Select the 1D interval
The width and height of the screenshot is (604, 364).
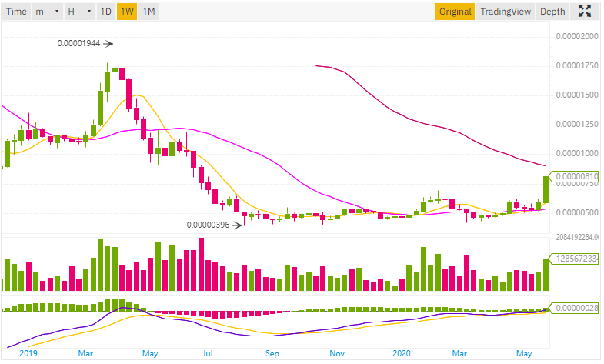click(106, 12)
